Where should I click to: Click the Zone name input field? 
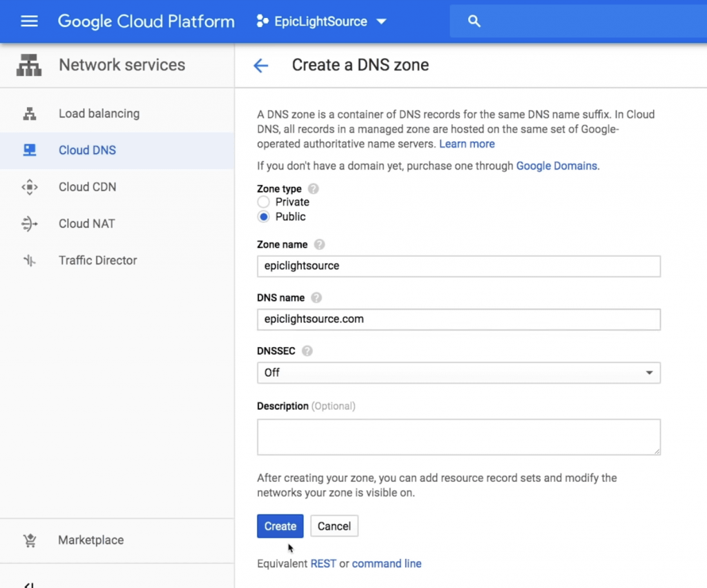[x=458, y=266]
